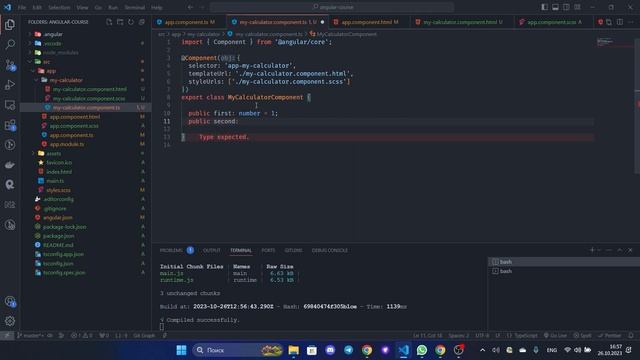Open README.md in the file tree
This screenshot has height=360, width=640.
point(58,245)
